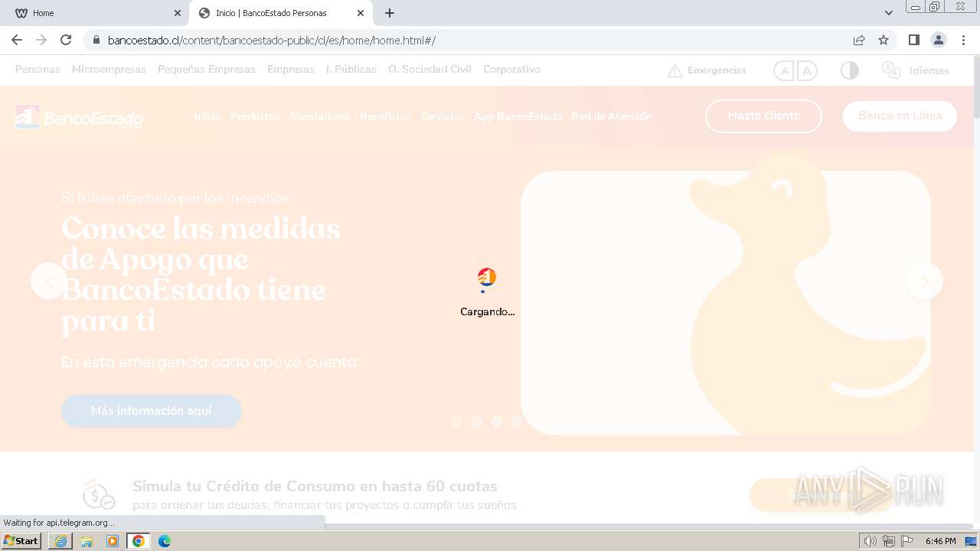Open File Explorer from taskbar

[x=87, y=541]
